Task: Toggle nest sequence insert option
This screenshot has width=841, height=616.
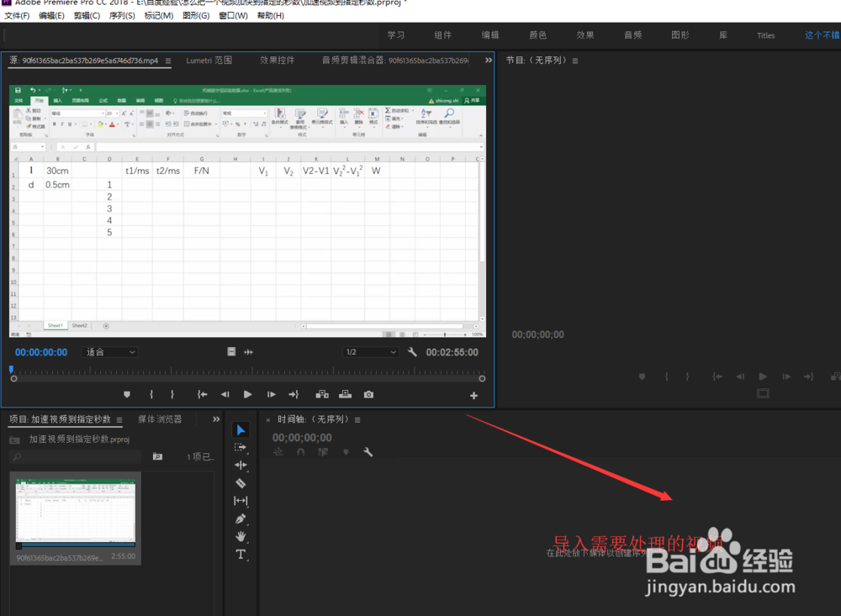Action: click(x=278, y=452)
